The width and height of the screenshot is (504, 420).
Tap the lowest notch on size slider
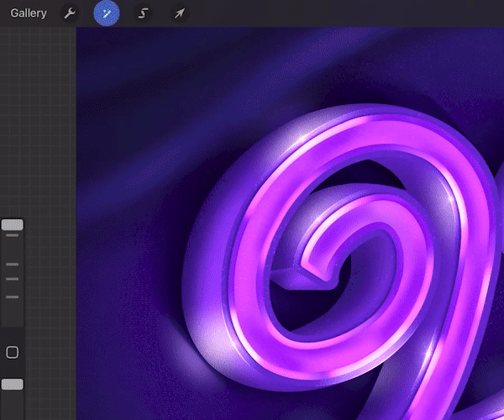click(x=13, y=297)
